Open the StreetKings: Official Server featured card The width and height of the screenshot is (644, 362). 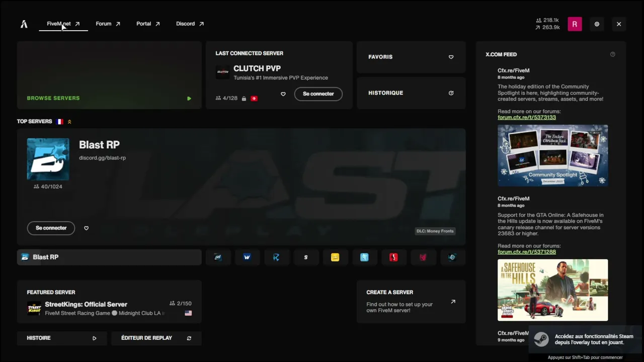(109, 302)
